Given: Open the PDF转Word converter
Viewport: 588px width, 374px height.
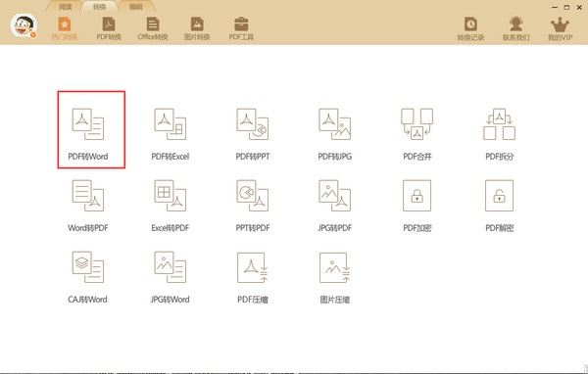Looking at the screenshot, I should click(88, 134).
